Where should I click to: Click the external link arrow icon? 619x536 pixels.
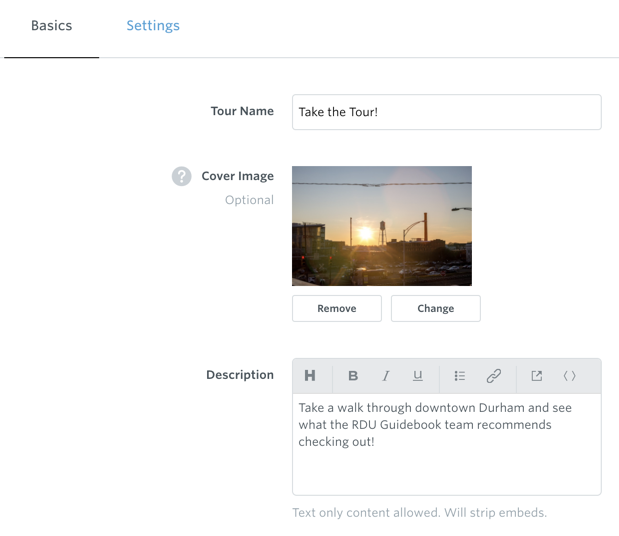coord(536,376)
